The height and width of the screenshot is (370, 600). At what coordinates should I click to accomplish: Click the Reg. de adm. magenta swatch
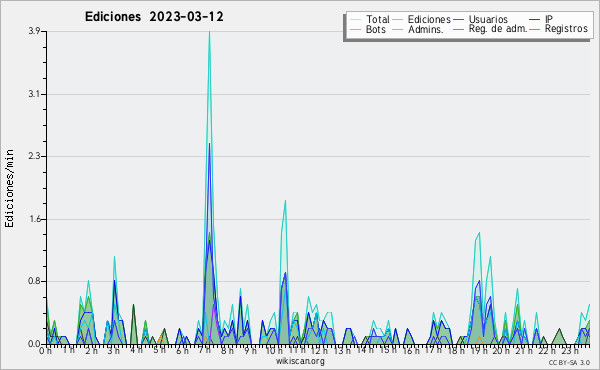(458, 29)
